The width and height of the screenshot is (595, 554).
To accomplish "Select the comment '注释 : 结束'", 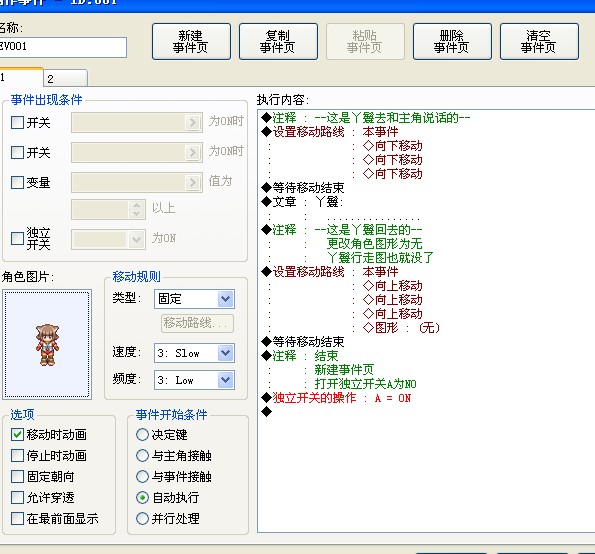I will [x=300, y=356].
